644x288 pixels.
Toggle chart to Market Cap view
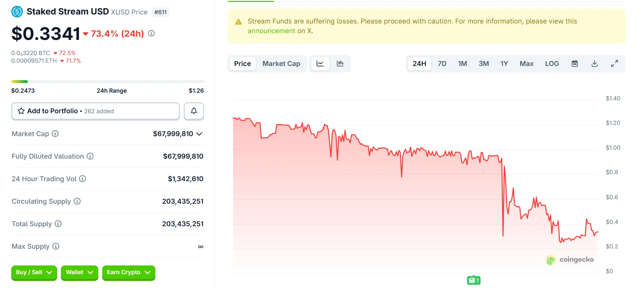[281, 63]
